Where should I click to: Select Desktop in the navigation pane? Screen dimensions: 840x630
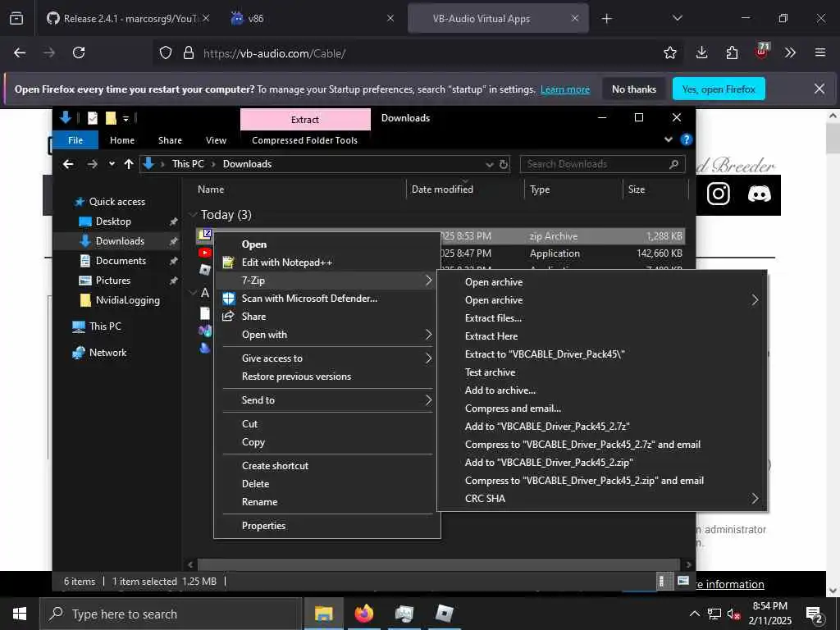(x=113, y=221)
